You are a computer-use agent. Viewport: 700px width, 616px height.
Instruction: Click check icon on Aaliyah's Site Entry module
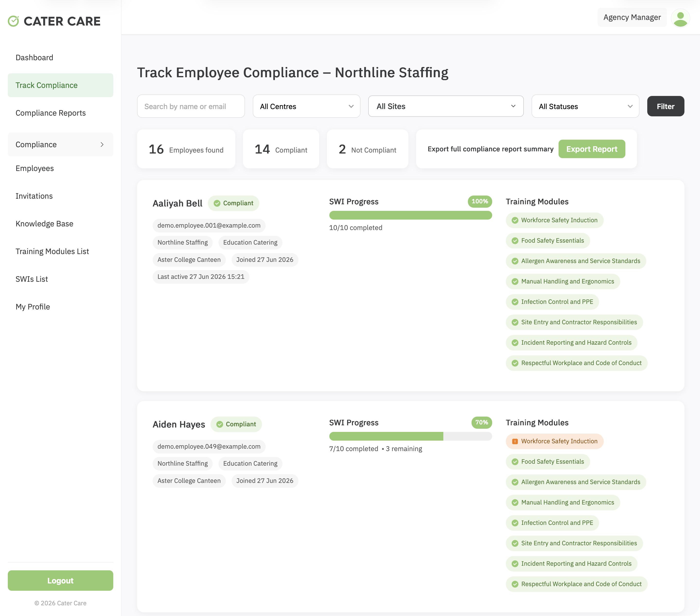515,322
